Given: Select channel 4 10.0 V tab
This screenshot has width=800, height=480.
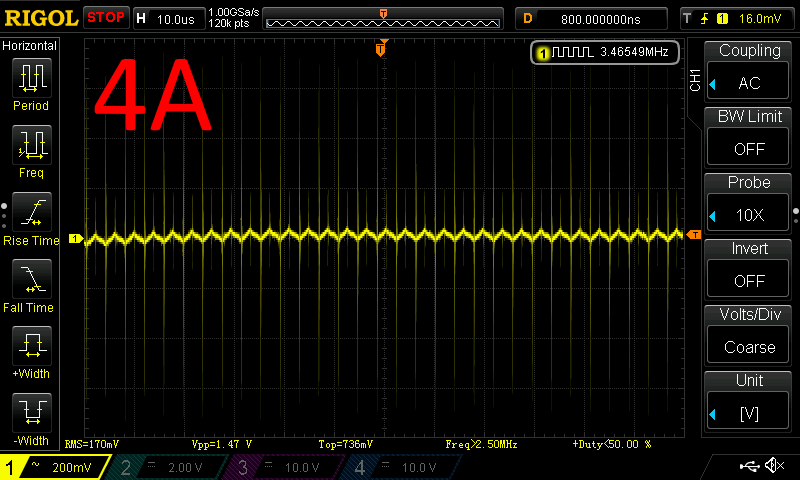Looking at the screenshot, I should [x=403, y=467].
